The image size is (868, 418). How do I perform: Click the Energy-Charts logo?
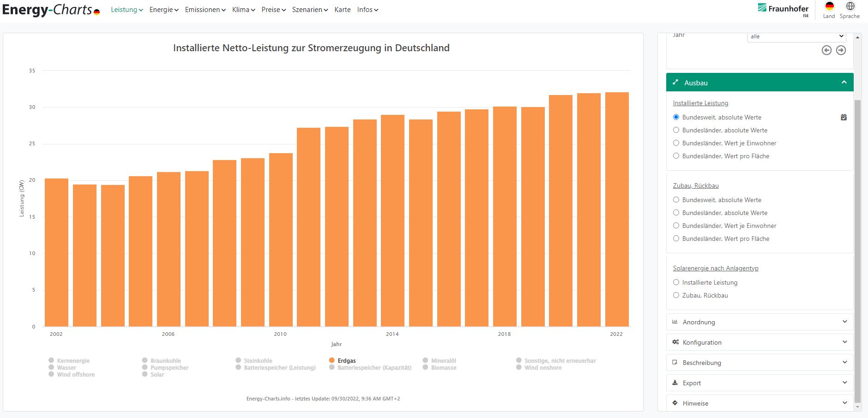coord(51,10)
